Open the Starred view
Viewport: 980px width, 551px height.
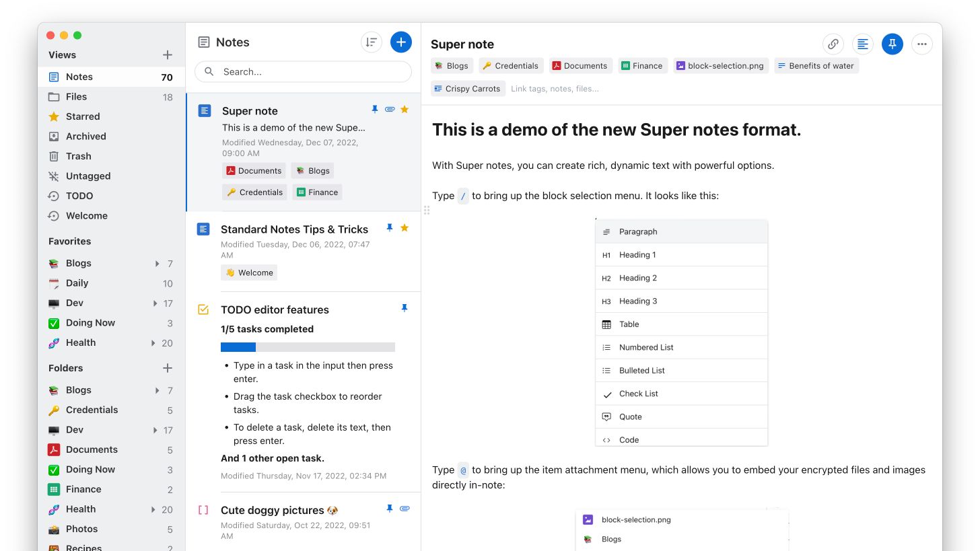pos(82,116)
